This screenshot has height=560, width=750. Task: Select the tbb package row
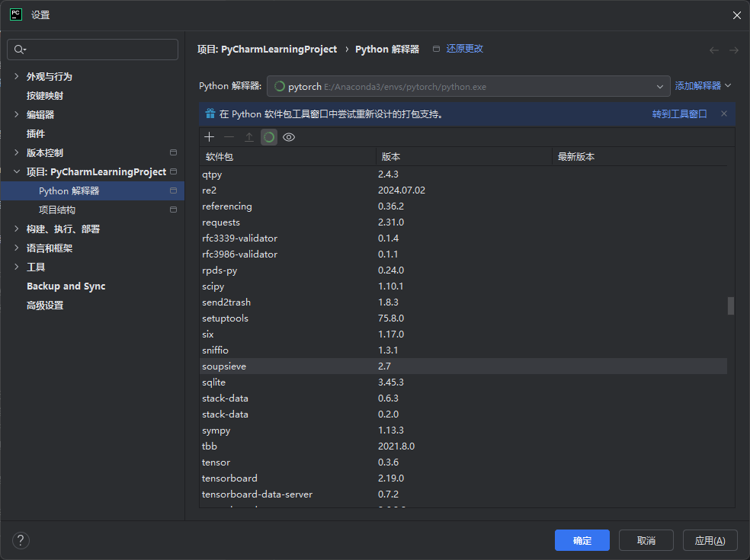(x=463, y=446)
